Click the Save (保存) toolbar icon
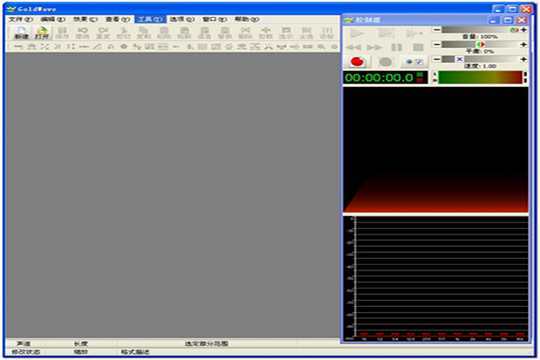Image resolution: width=540 pixels, height=360 pixels. [x=62, y=33]
